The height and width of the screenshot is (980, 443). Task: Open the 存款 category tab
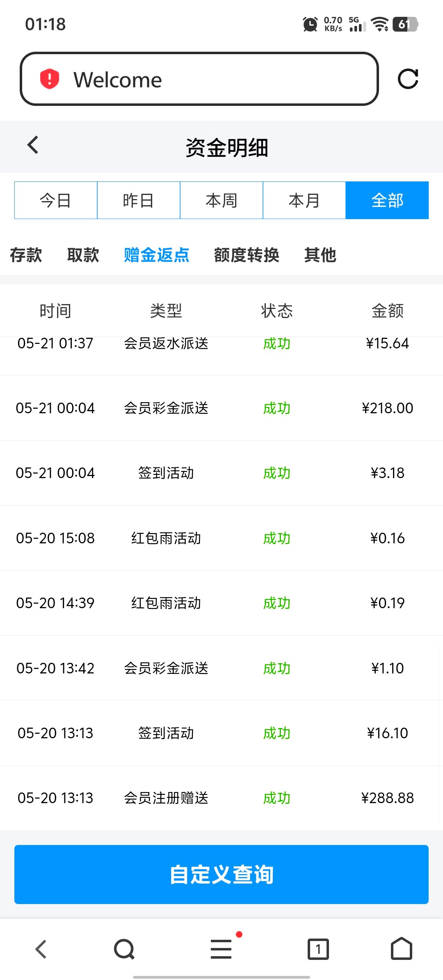(26, 255)
